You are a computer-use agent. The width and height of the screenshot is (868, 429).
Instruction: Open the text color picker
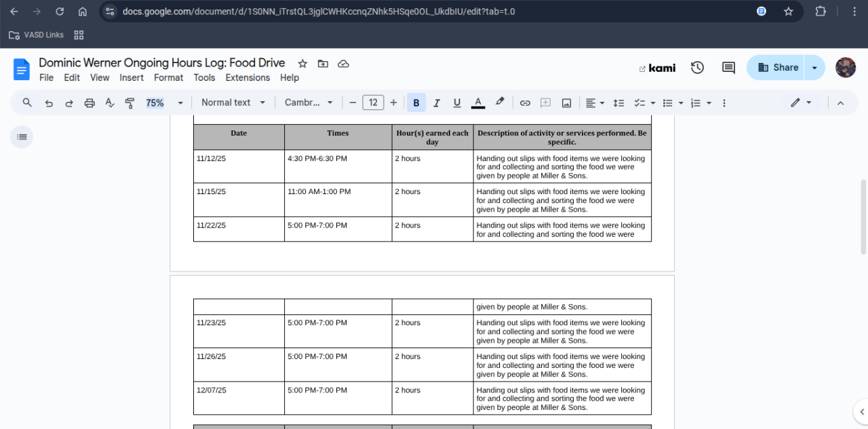(x=478, y=103)
